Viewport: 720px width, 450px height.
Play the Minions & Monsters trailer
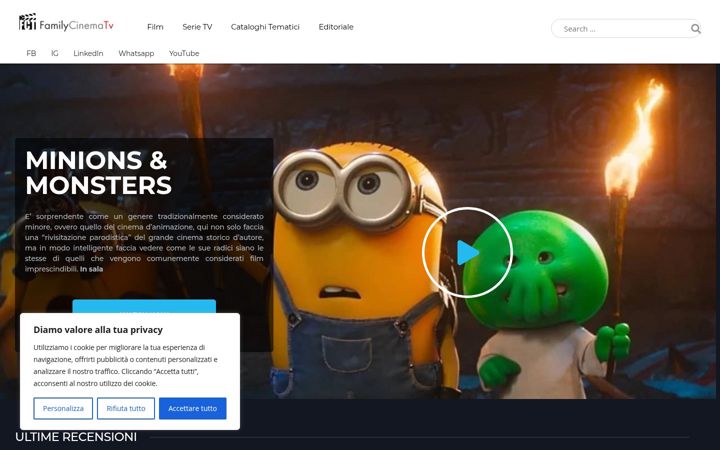coord(467,252)
